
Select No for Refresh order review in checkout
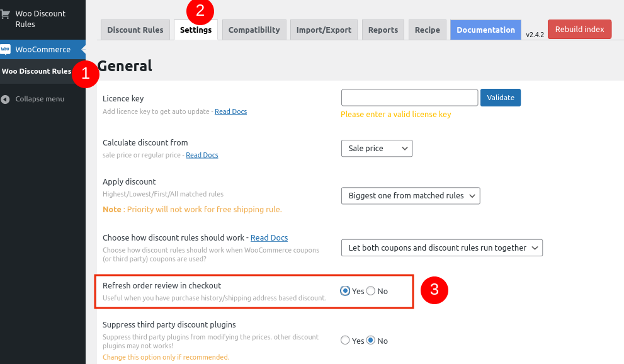click(x=370, y=291)
